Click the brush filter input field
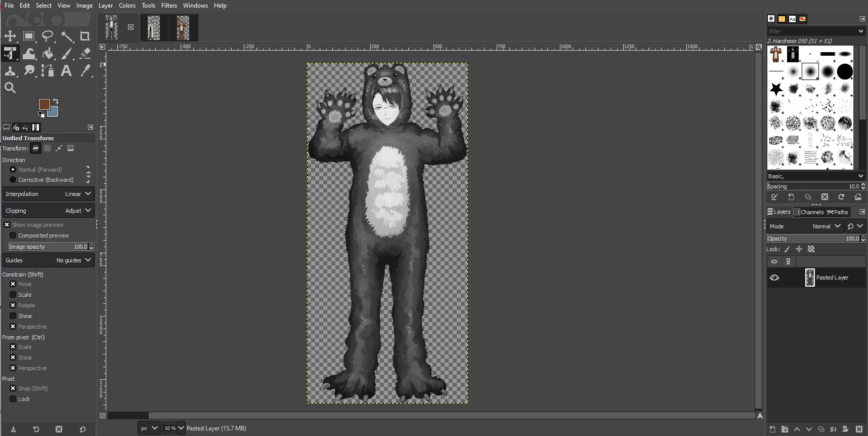This screenshot has height=436, width=868. [811, 31]
